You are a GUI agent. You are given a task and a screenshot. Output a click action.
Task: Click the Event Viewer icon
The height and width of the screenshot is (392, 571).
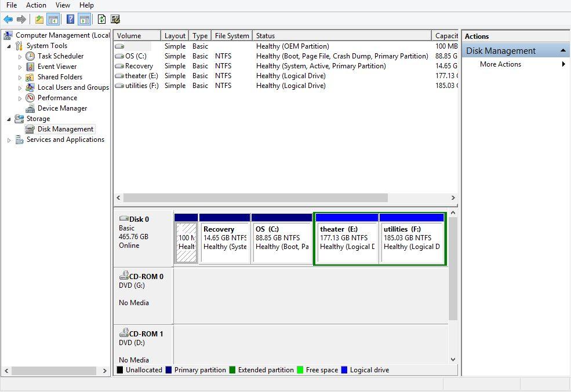tap(30, 67)
